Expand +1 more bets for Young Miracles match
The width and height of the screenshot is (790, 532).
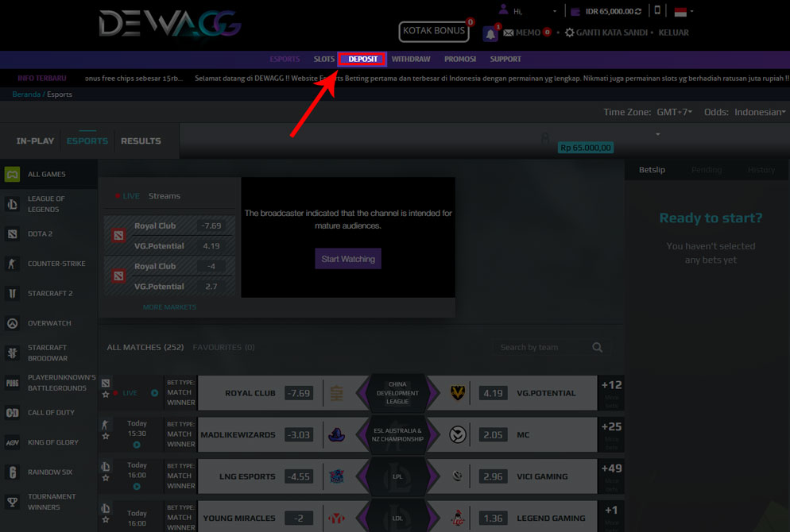pyautogui.click(x=611, y=516)
